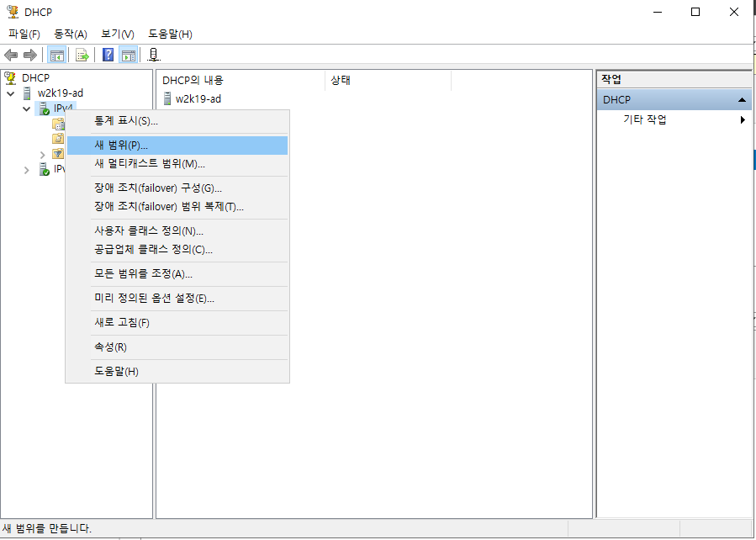Expand the lower IPv6 tree node
This screenshot has width=756, height=540.
click(27, 170)
